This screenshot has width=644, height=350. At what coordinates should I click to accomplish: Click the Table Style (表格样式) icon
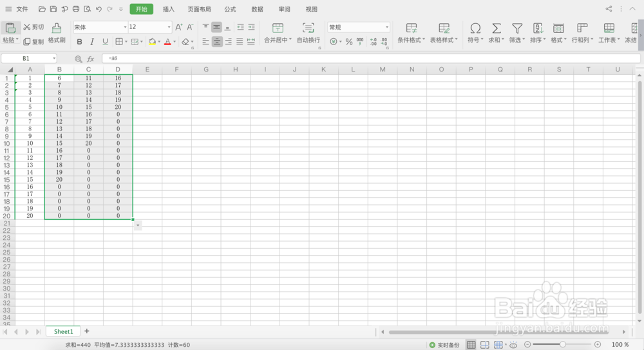coord(444,28)
